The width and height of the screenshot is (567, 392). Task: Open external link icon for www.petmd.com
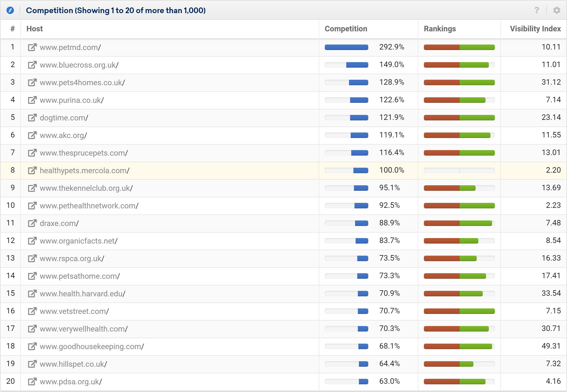click(32, 47)
